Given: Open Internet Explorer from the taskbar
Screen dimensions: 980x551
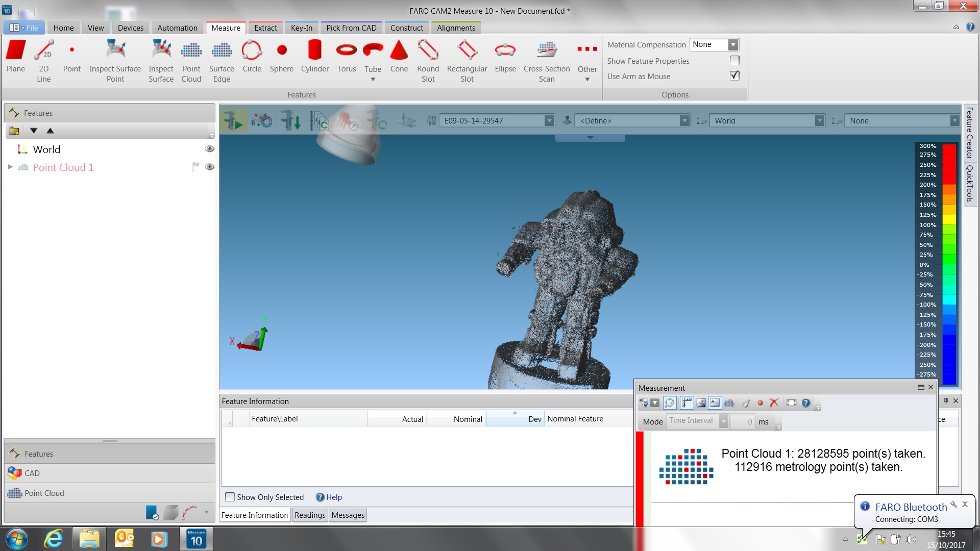Looking at the screenshot, I should click(53, 539).
